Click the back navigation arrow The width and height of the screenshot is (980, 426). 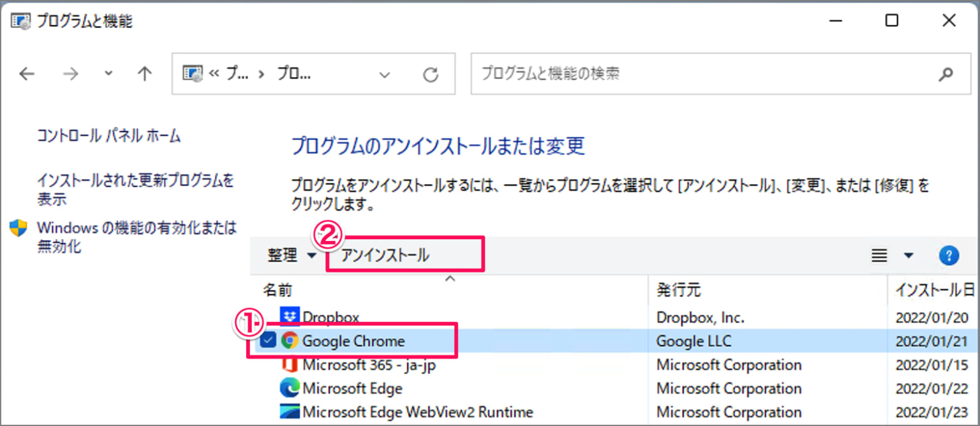(27, 75)
